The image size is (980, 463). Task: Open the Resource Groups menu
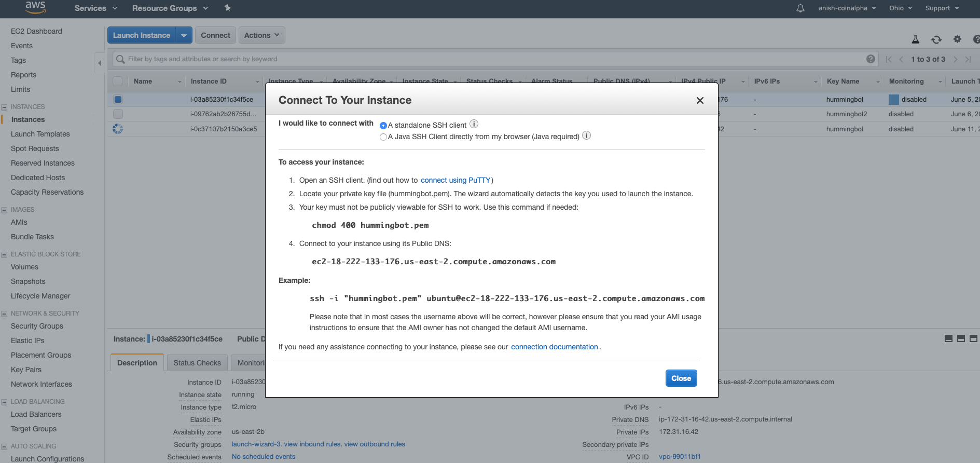click(x=170, y=8)
